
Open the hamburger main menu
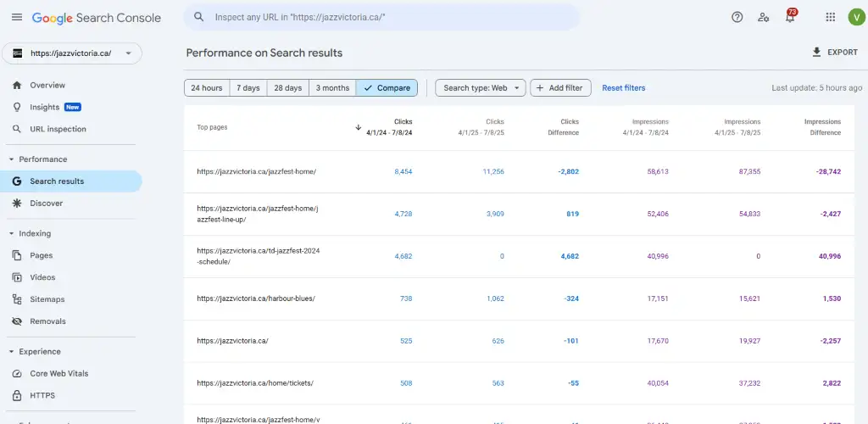(17, 17)
